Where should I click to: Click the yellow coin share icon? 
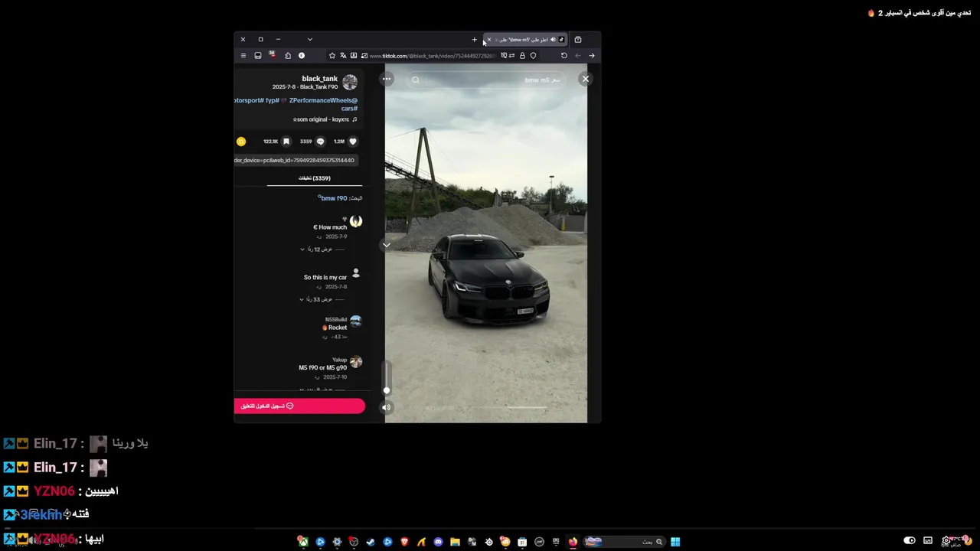tap(241, 142)
